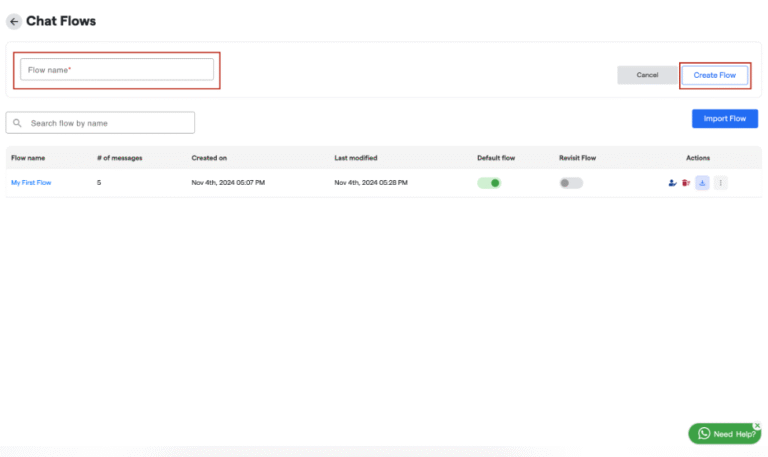
Task: Click the Flow name column header
Action: [28, 158]
